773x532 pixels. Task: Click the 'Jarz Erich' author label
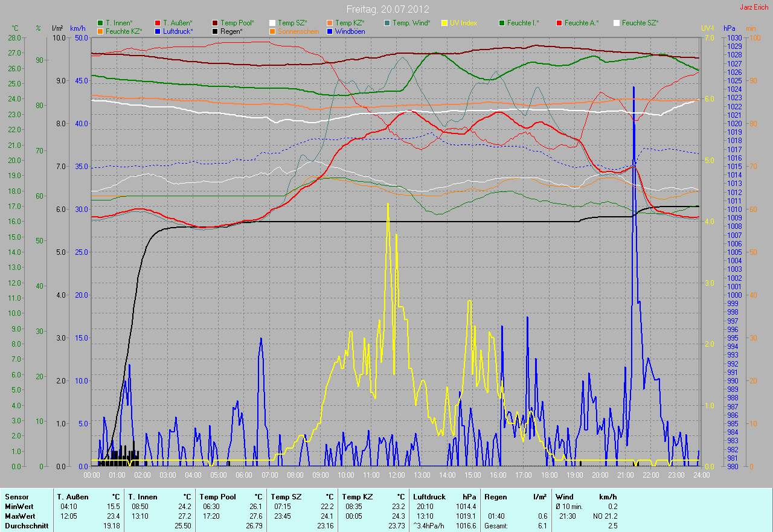[755, 7]
